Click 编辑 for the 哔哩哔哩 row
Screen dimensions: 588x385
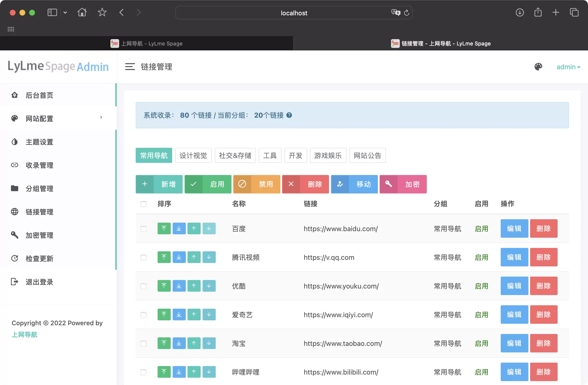[514, 372]
